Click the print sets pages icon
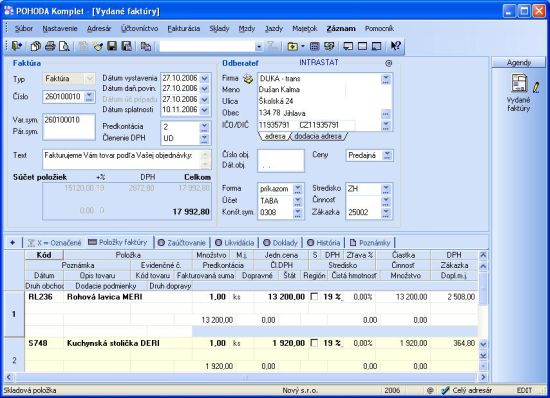550x398 pixels. (x=35, y=46)
